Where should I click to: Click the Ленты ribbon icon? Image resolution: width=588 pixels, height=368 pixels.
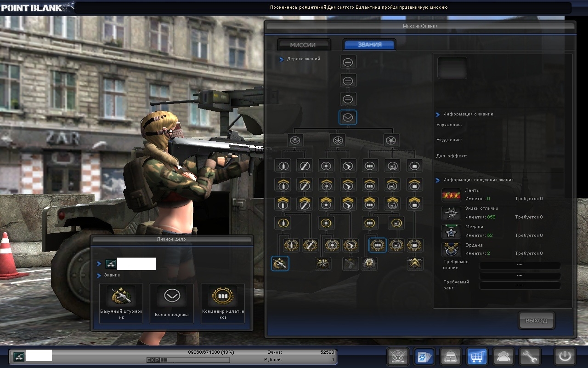pyautogui.click(x=451, y=195)
